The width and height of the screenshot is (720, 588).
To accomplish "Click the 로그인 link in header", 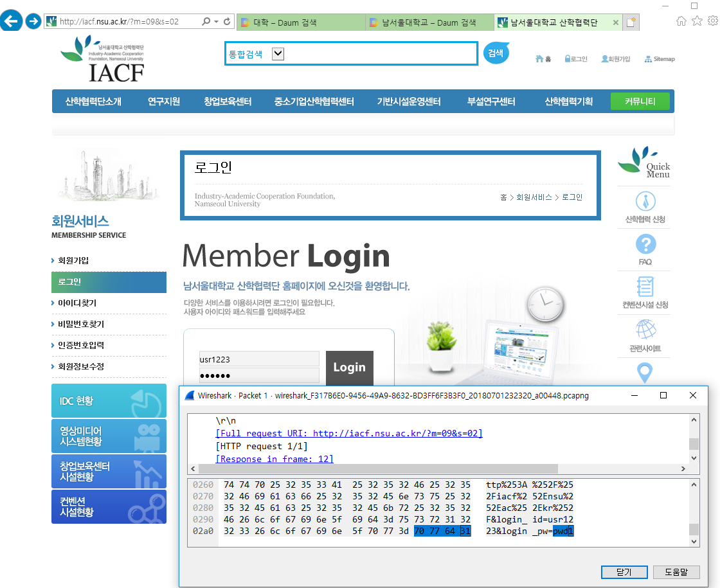I will 576,58.
